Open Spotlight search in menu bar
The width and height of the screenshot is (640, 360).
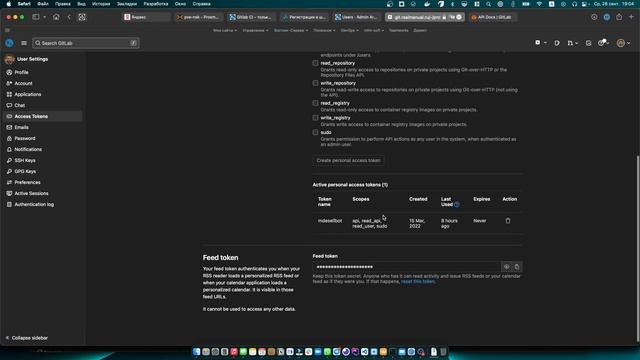point(488,4)
